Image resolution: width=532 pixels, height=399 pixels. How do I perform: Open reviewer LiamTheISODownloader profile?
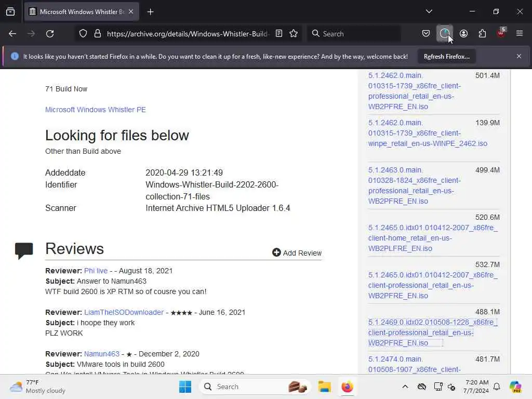pyautogui.click(x=124, y=312)
